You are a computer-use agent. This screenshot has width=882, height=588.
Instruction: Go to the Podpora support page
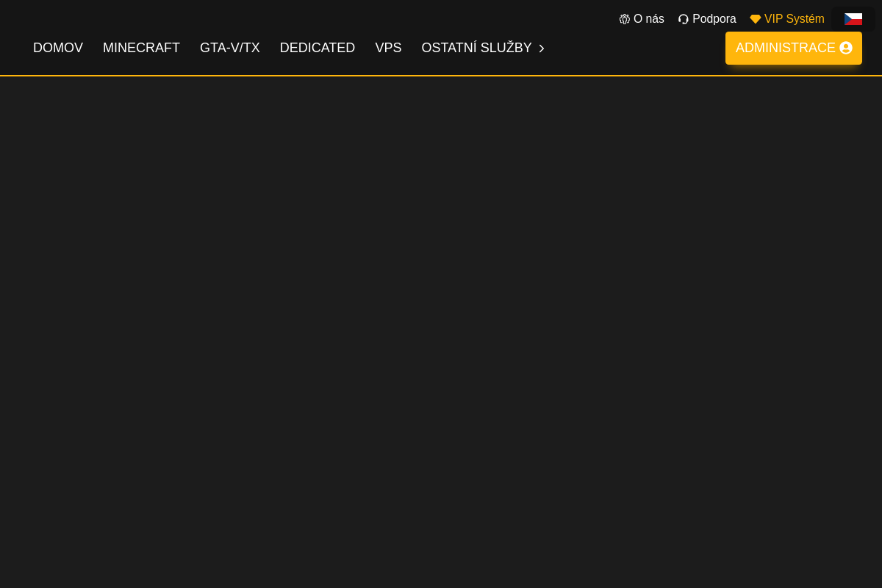714,18
